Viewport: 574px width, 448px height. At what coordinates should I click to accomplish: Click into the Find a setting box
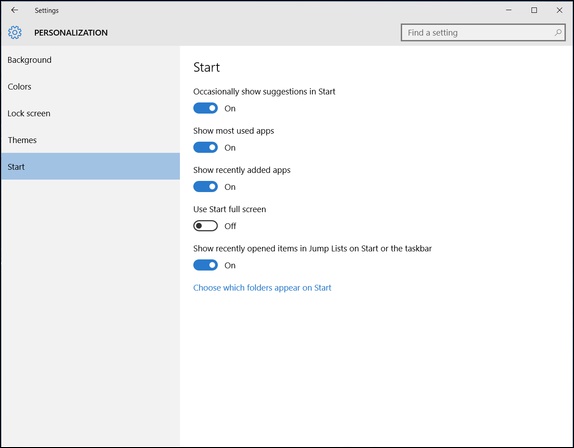(x=483, y=33)
